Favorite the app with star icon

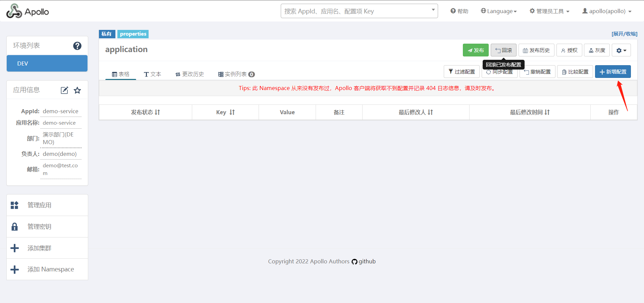coord(77,90)
